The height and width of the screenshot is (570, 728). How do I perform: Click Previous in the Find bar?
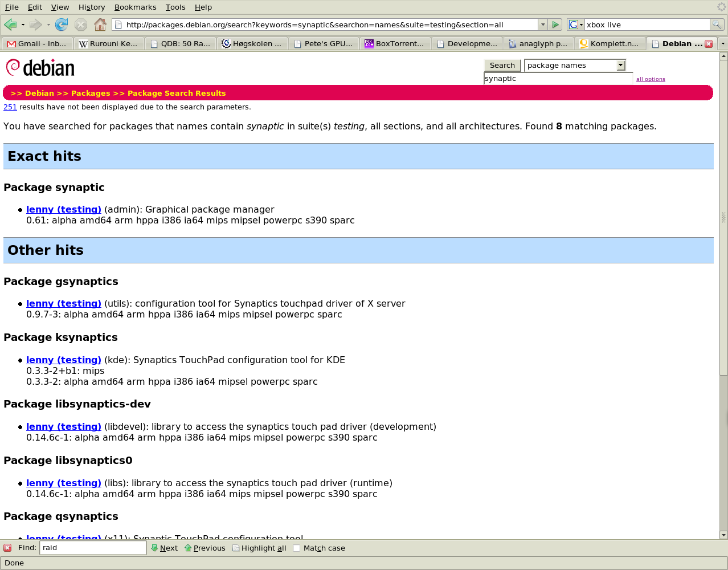click(205, 548)
